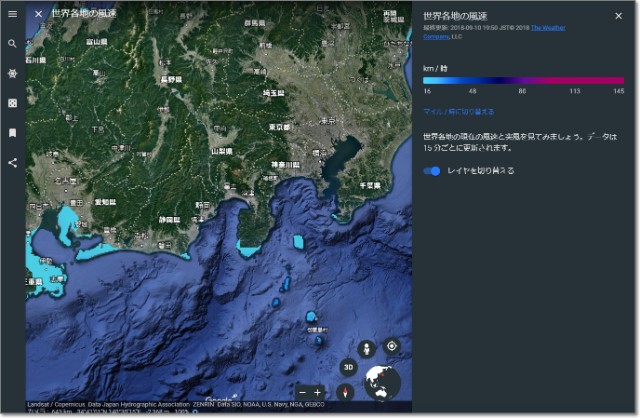
Task: Click the switch to miles/hour link
Action: pos(458,111)
